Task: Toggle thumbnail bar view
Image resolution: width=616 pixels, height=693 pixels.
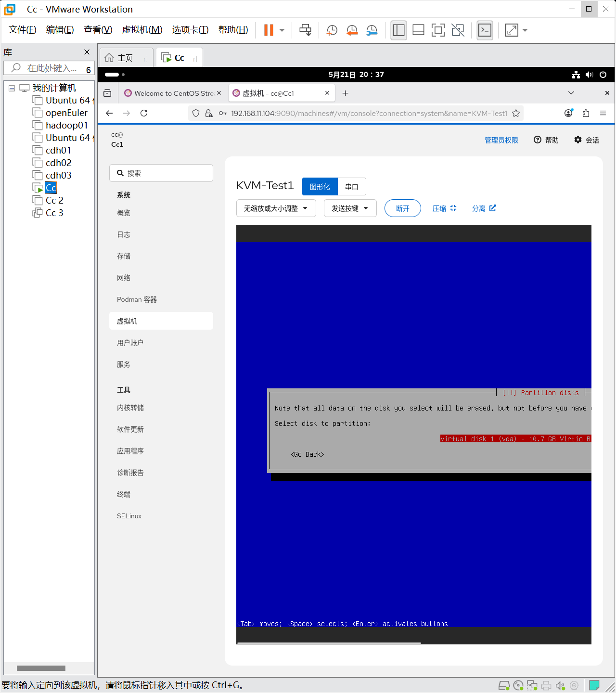Action: (418, 30)
